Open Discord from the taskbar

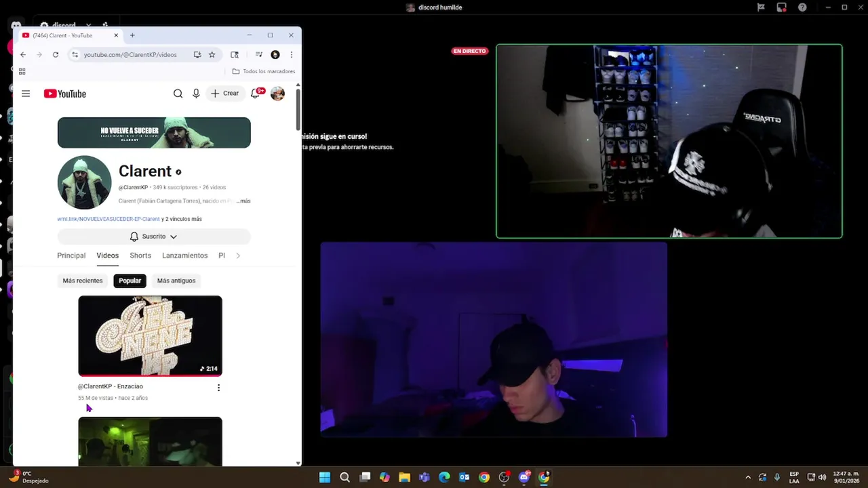point(524,477)
